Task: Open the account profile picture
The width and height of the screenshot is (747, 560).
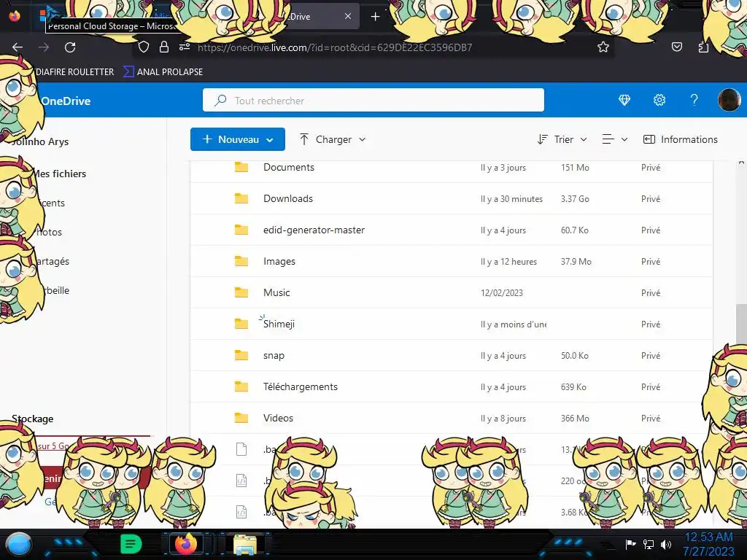Action: point(729,100)
